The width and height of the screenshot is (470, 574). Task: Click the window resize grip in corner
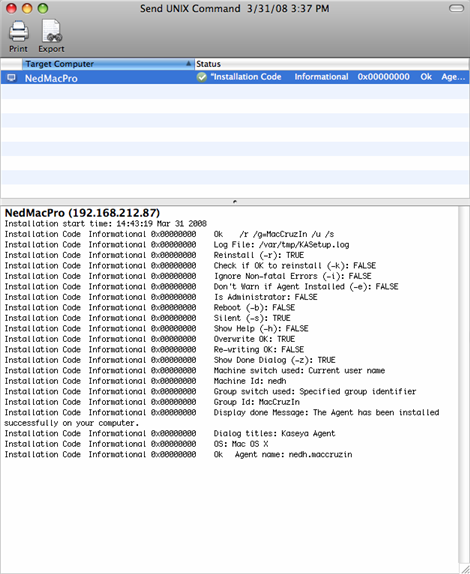click(465, 569)
